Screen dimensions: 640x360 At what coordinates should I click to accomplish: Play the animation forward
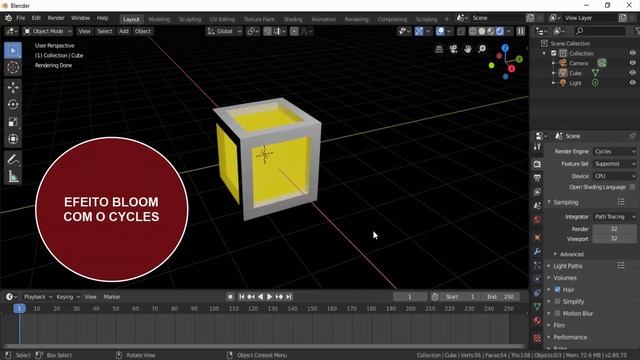[x=269, y=297]
